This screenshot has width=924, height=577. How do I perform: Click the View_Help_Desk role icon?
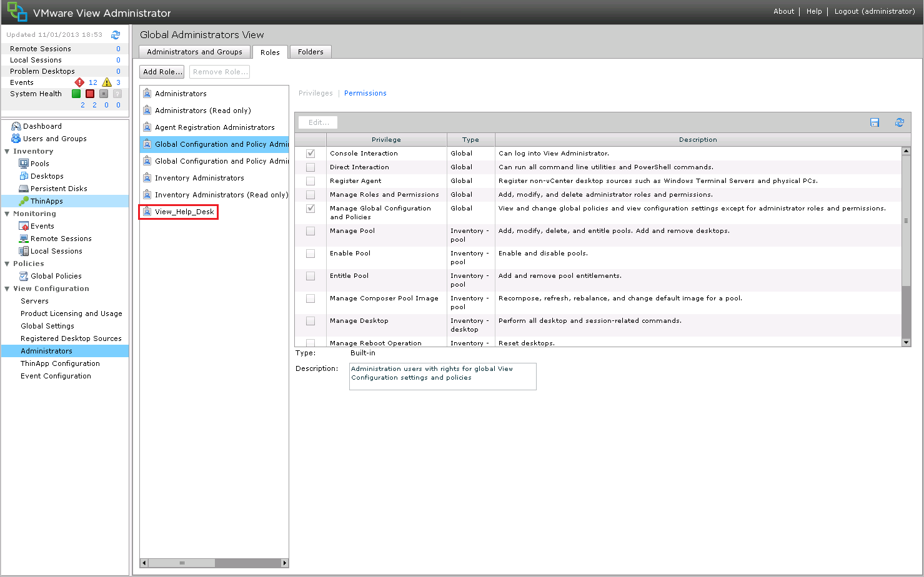147,212
